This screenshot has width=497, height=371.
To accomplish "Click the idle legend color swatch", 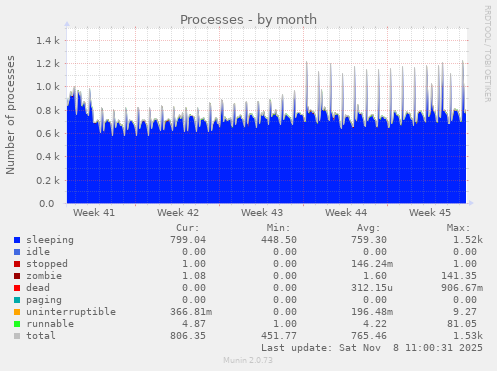I will (x=17, y=252).
